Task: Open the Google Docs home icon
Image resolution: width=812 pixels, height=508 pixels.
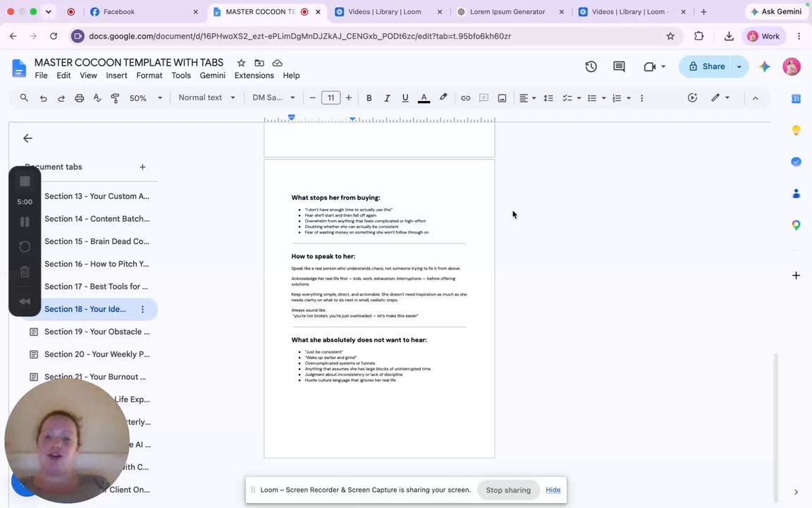Action: (x=19, y=68)
